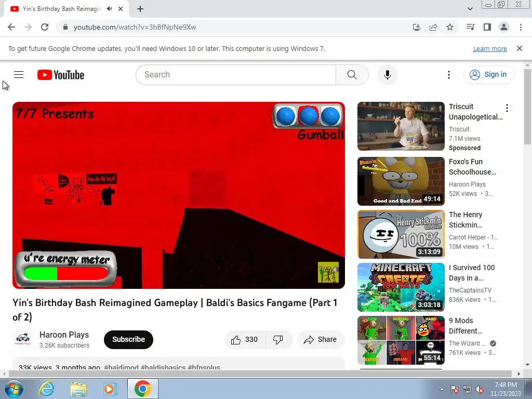The width and height of the screenshot is (532, 399).
Task: Share the video using Share button
Action: 321,340
